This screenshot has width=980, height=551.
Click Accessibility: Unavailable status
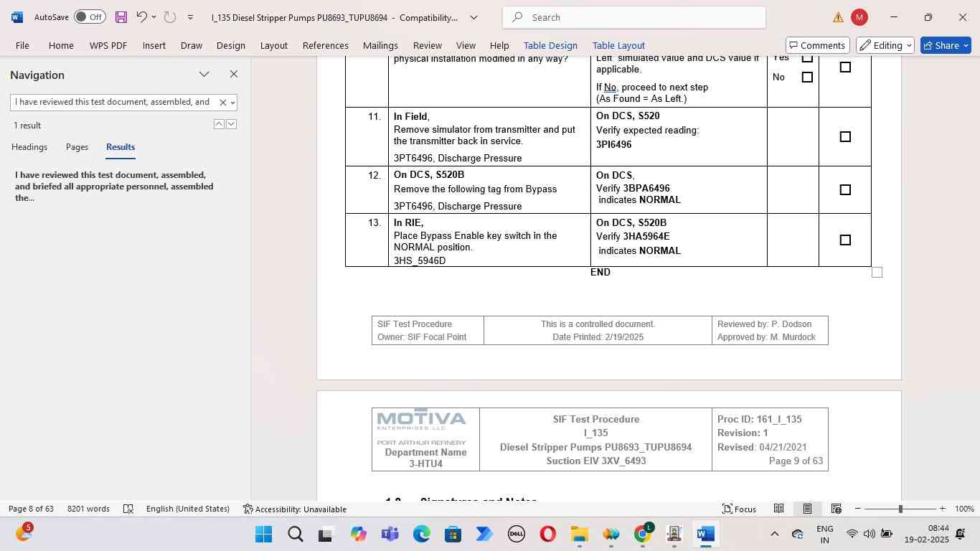pyautogui.click(x=295, y=509)
